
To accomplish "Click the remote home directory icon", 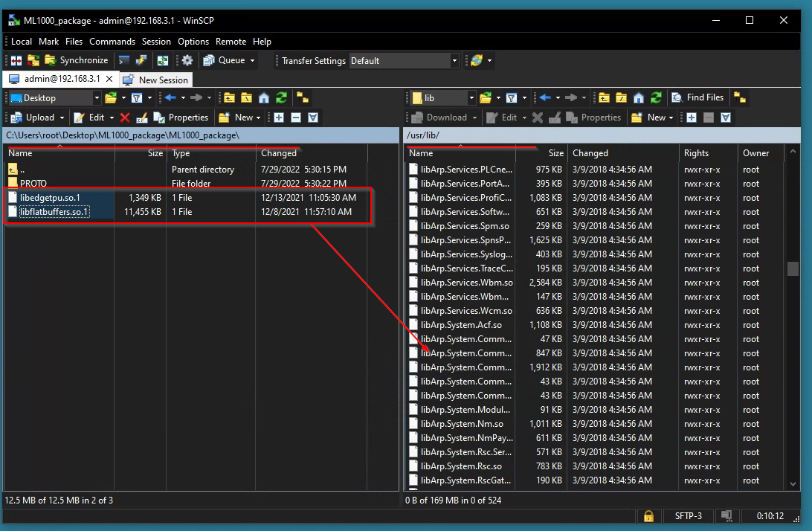I will tap(639, 98).
